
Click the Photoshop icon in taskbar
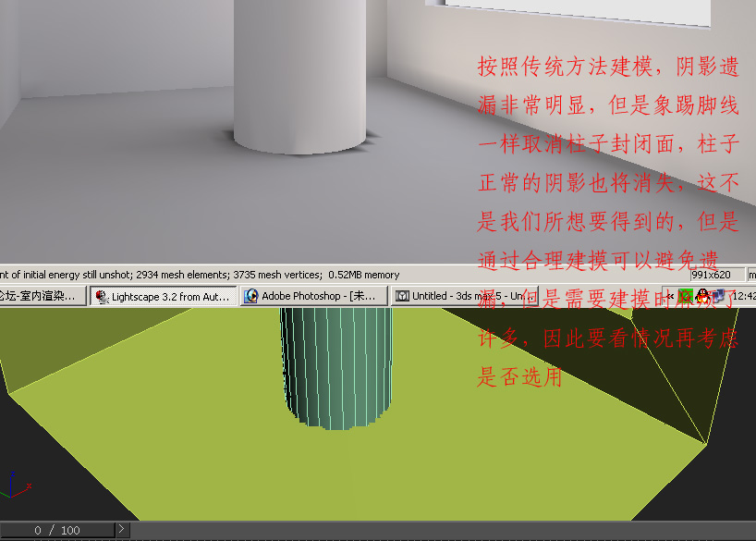coord(250,296)
